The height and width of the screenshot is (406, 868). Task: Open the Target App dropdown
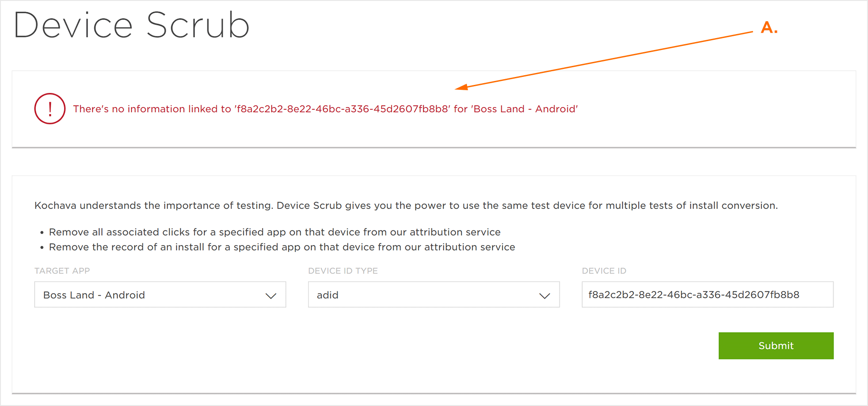pos(160,295)
